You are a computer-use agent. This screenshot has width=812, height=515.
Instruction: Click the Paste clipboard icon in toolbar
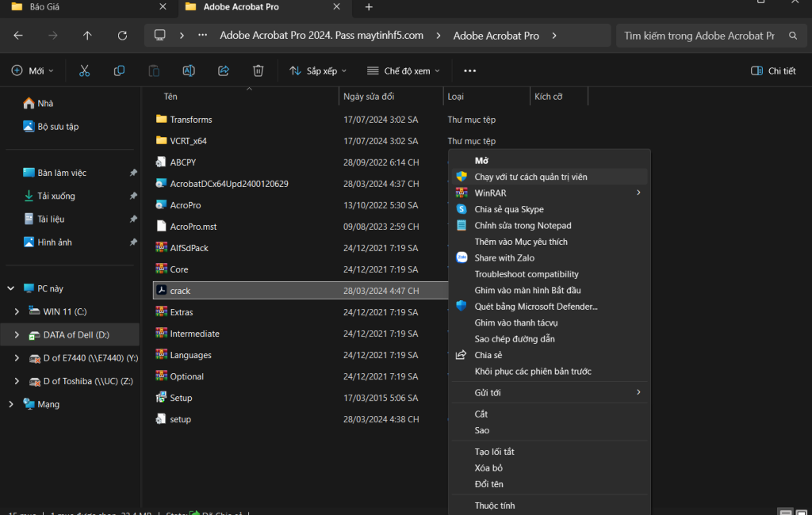(x=154, y=71)
